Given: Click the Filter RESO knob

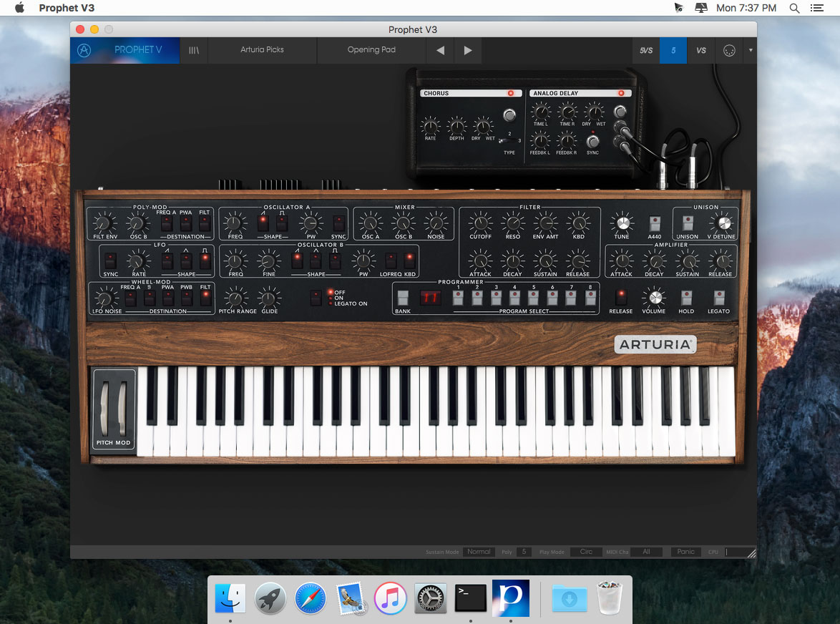Looking at the screenshot, I should coord(513,223).
